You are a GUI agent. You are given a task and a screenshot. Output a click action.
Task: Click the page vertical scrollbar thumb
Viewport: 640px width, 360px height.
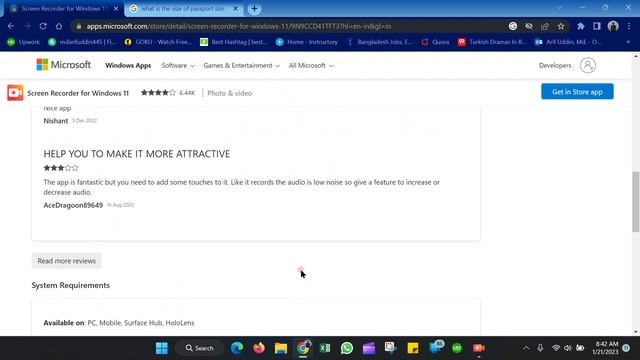point(636,201)
